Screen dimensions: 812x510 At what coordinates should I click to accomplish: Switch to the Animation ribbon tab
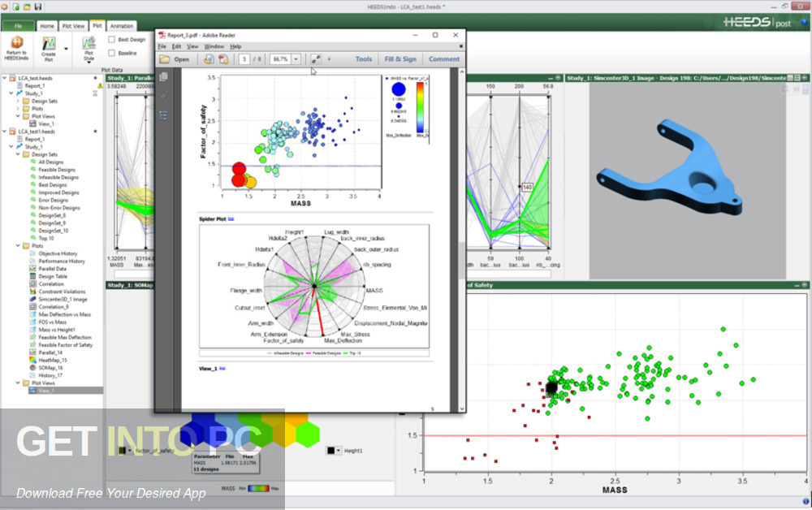122,26
